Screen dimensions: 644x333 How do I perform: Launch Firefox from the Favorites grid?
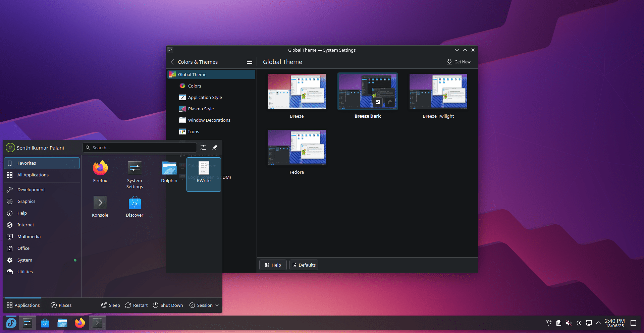pos(100,171)
